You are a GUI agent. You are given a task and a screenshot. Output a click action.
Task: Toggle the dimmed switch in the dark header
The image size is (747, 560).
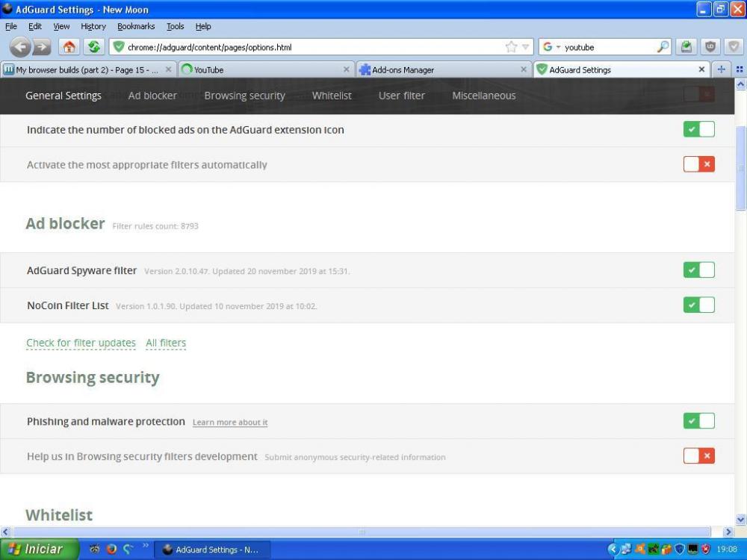click(699, 94)
